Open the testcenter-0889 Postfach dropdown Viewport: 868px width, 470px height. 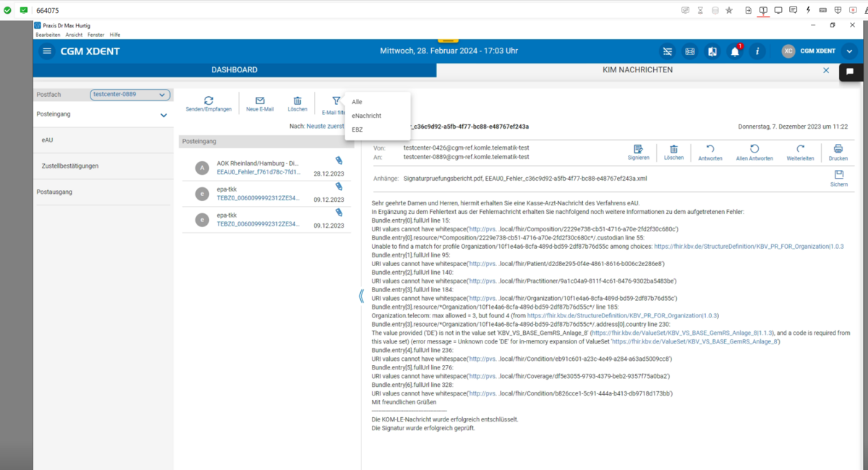(x=130, y=94)
